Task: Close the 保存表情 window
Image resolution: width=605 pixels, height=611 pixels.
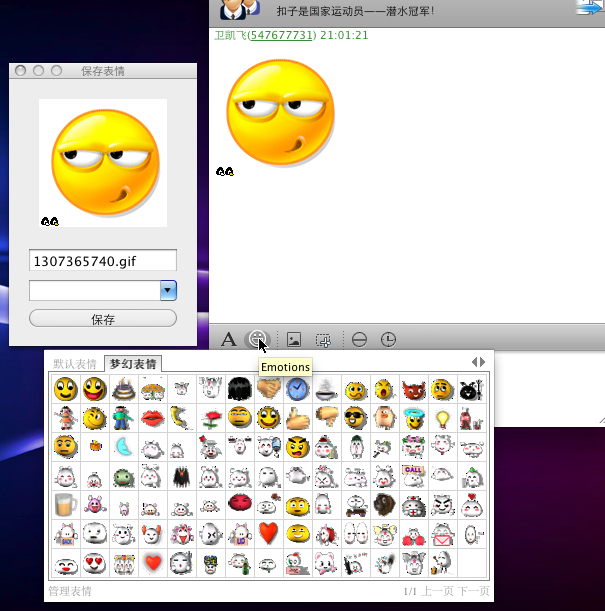Action: point(20,71)
